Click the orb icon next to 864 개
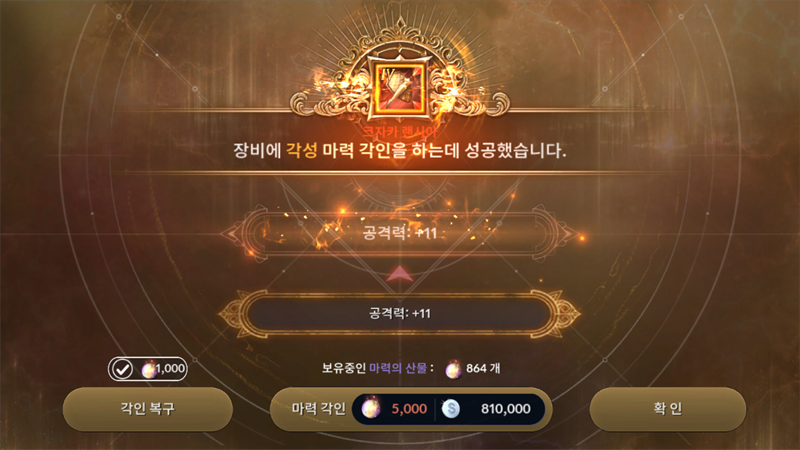The height and width of the screenshot is (450, 800). click(453, 369)
